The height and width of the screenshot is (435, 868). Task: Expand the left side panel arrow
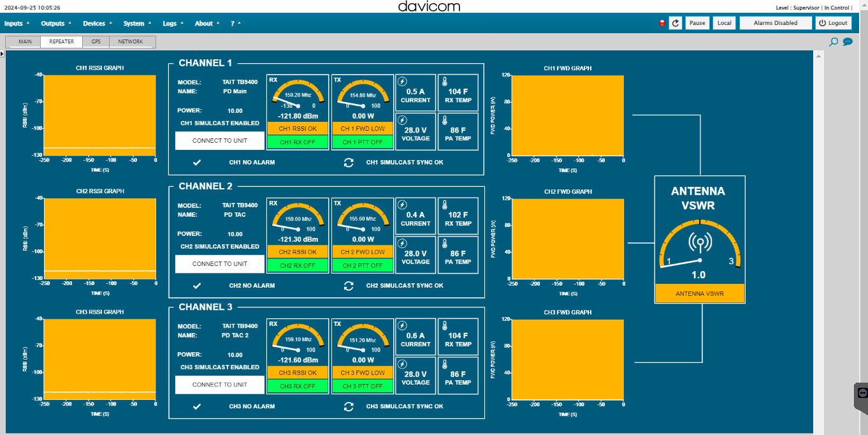click(x=2, y=54)
